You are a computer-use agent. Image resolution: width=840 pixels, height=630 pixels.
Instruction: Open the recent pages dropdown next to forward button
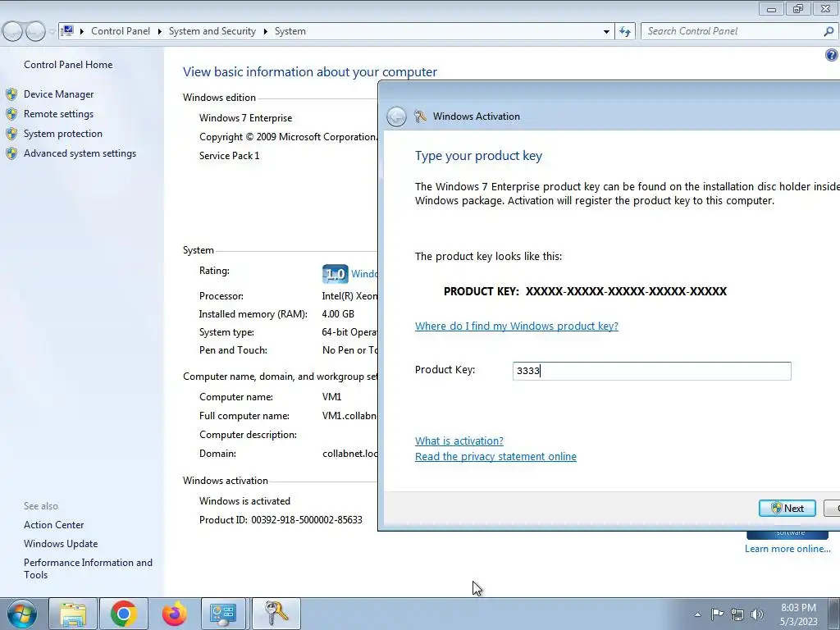coord(52,32)
